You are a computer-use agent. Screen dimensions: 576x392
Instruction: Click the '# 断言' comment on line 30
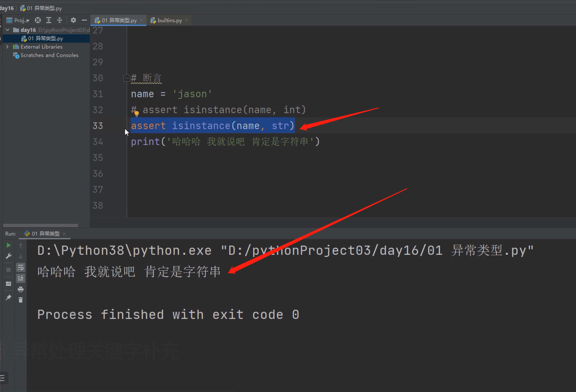(x=146, y=78)
